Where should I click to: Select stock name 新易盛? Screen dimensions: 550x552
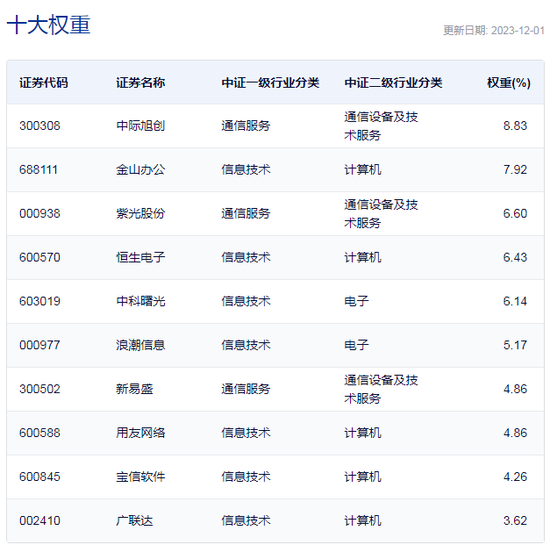135,389
